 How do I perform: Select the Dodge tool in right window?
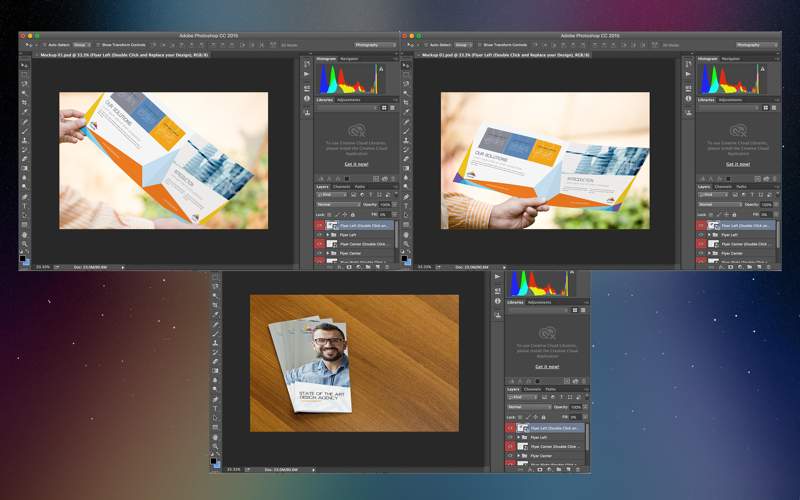(x=406, y=187)
